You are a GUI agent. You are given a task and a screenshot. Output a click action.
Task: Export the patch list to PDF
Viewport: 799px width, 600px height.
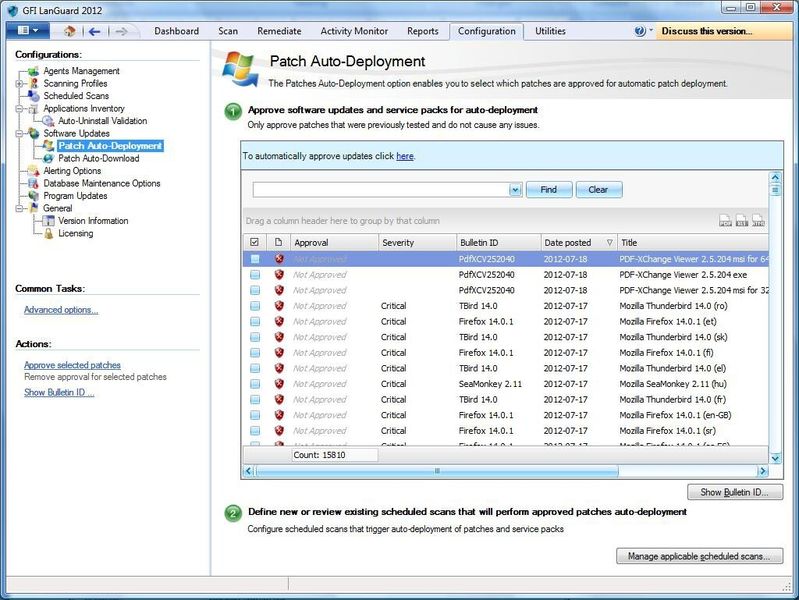pyautogui.click(x=725, y=221)
